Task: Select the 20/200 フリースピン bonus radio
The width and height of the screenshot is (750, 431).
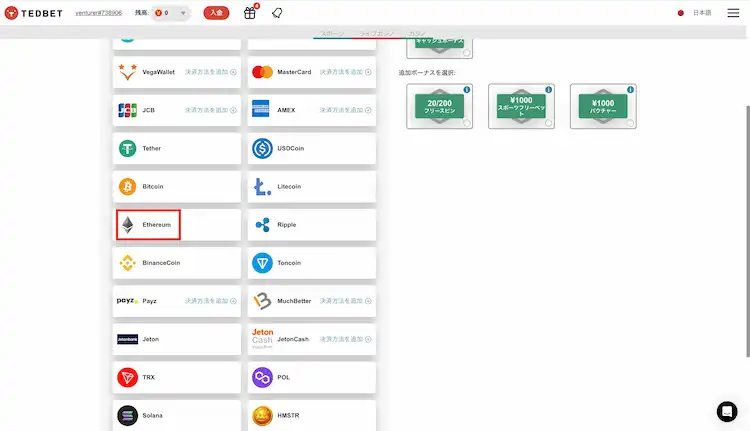Action: (466, 123)
